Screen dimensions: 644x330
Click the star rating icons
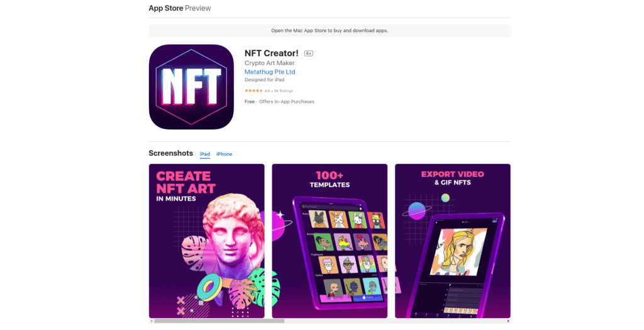pyautogui.click(x=254, y=91)
